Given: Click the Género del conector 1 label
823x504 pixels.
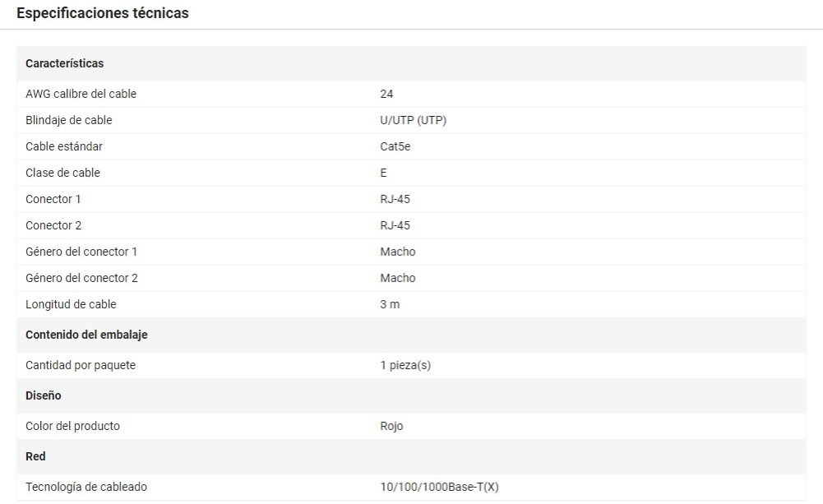Looking at the screenshot, I should click(x=81, y=252).
